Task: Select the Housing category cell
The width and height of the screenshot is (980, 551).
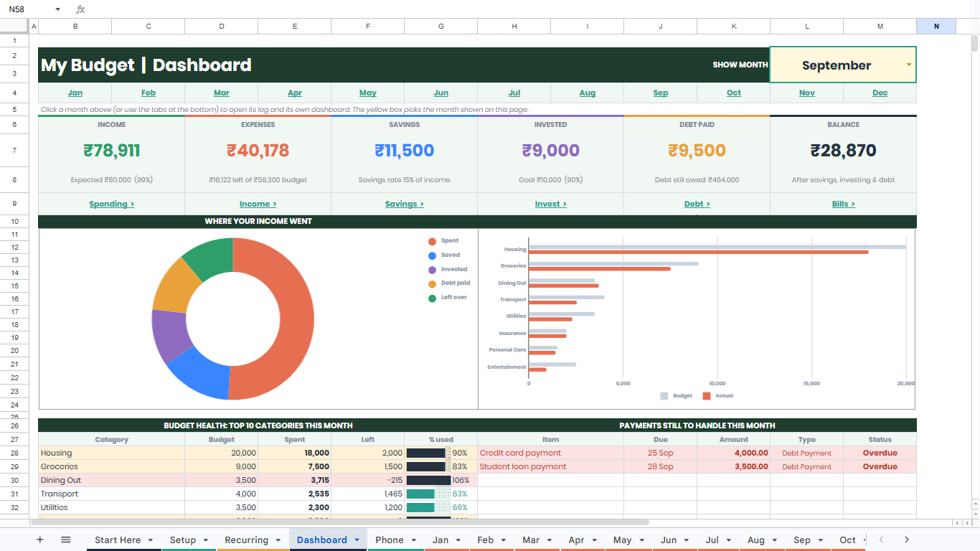Action: pyautogui.click(x=111, y=453)
